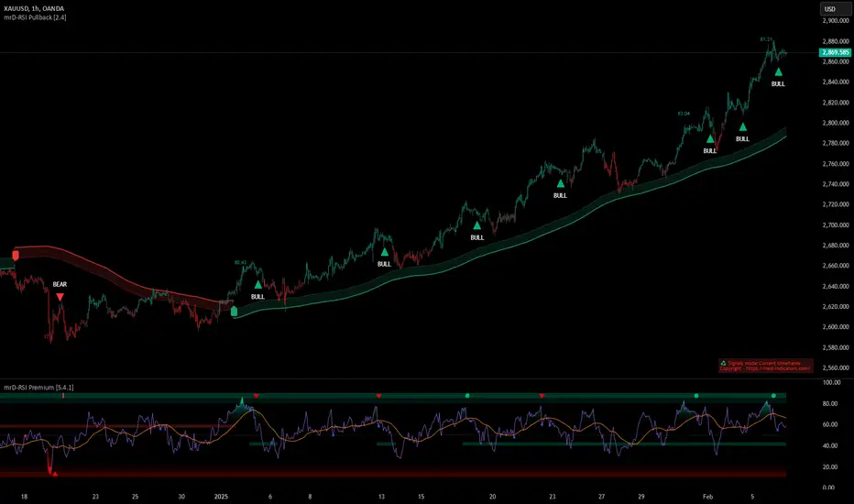Click the BULL label beside the 80.43 peak

[x=257, y=297]
